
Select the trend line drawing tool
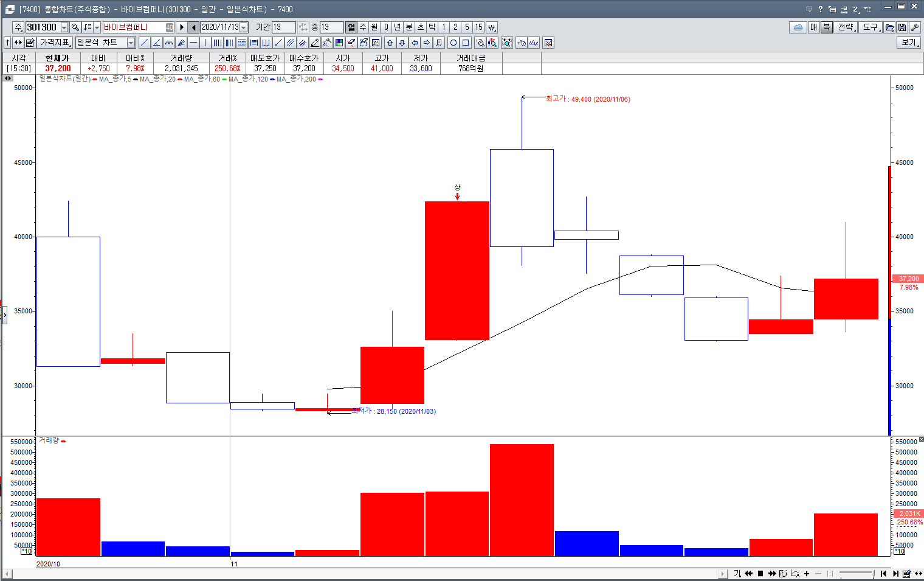pos(145,43)
